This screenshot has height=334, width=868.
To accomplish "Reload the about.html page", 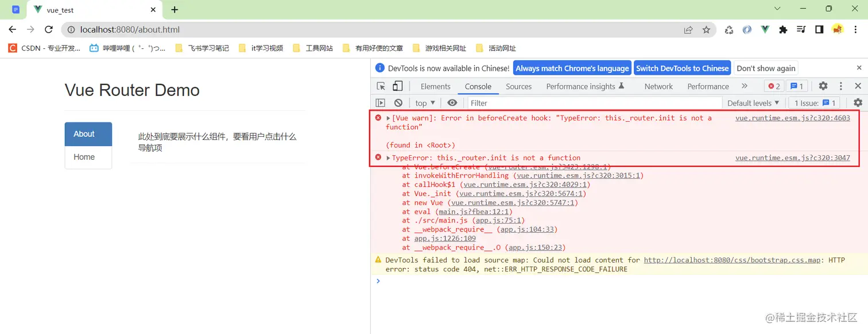I will pos(49,29).
